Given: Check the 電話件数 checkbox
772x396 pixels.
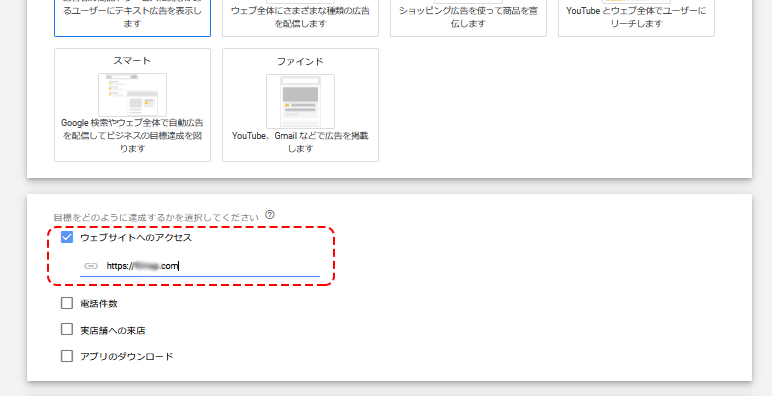Looking at the screenshot, I should click(67, 303).
